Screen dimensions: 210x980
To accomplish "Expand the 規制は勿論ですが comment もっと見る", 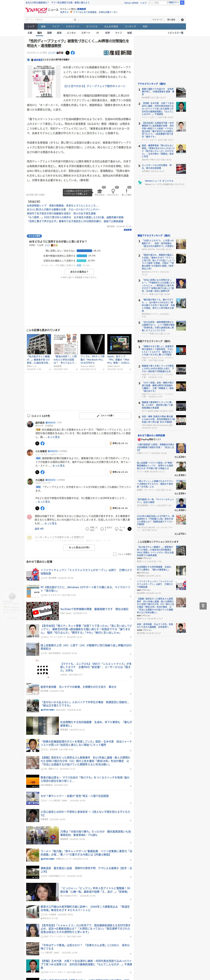I will (x=50, y=523).
